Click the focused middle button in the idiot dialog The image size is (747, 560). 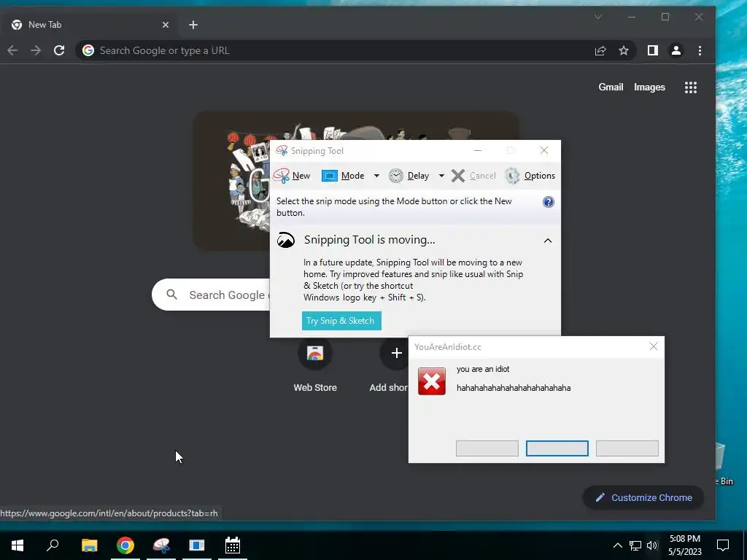557,448
